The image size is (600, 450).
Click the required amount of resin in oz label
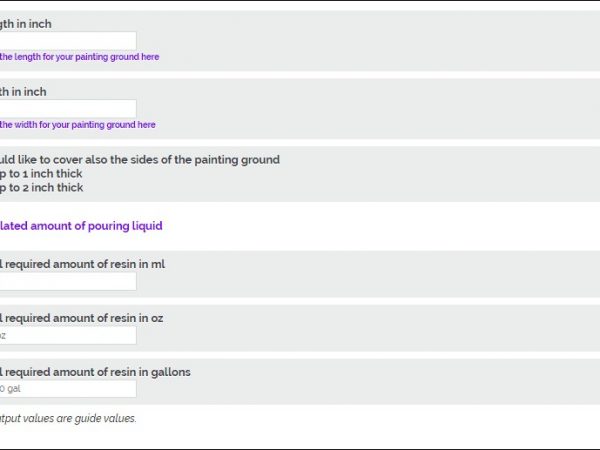coord(82,318)
